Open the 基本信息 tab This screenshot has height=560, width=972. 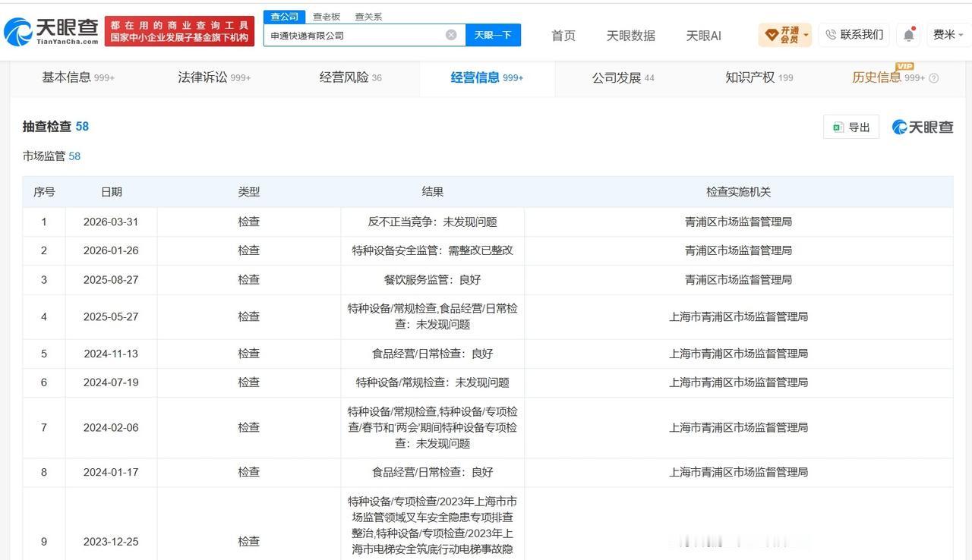click(78, 77)
